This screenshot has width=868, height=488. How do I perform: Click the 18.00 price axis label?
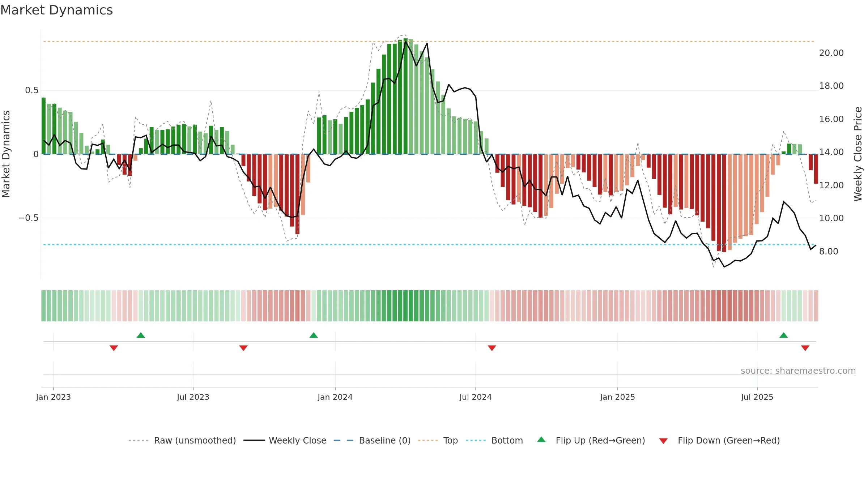click(x=831, y=86)
